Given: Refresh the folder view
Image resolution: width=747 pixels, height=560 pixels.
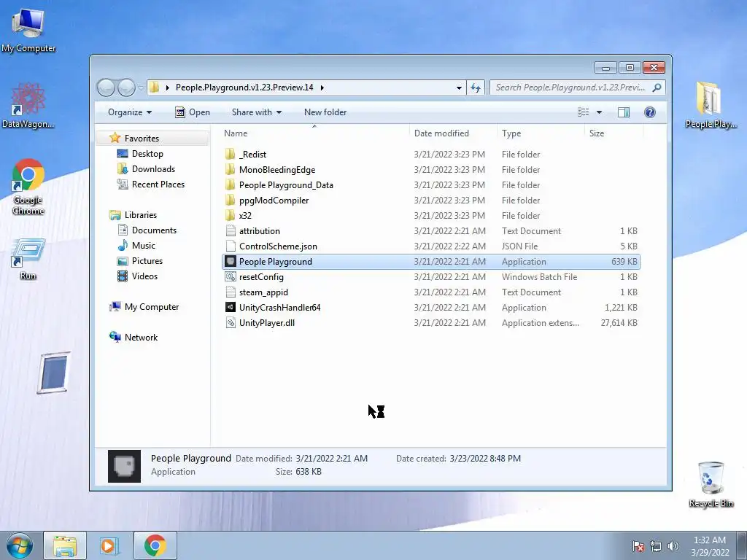Looking at the screenshot, I should 476,87.
